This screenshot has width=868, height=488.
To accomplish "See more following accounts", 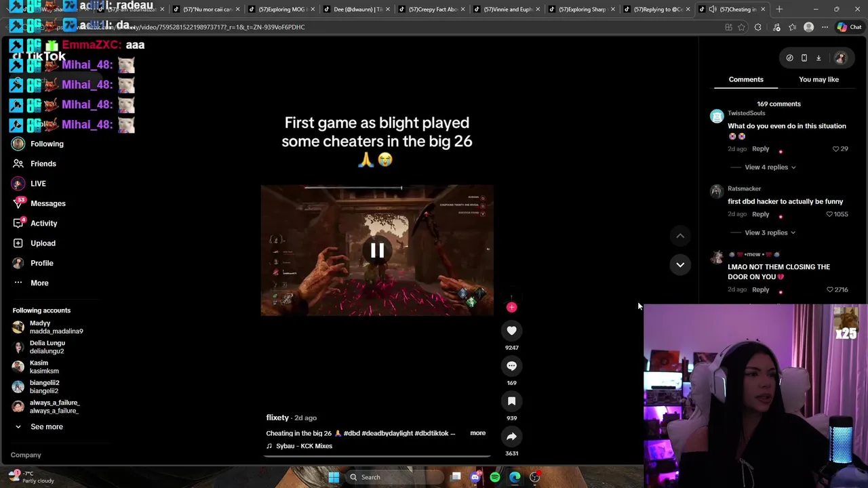I will [x=38, y=427].
